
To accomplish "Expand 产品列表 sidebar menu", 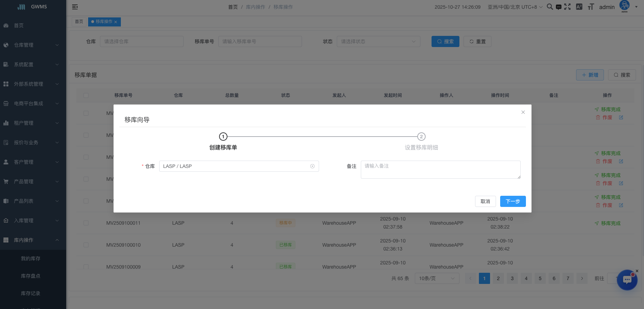I will click(33, 201).
